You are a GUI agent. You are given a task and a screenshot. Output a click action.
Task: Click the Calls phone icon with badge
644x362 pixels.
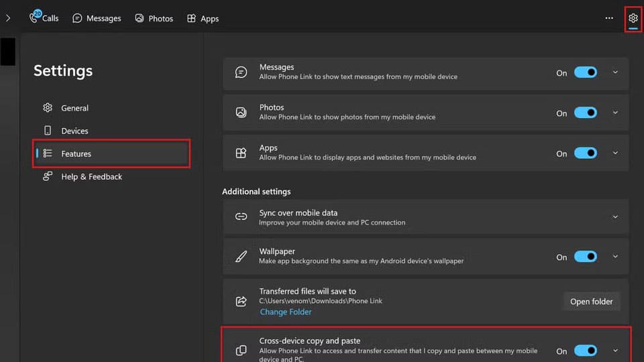(35, 18)
